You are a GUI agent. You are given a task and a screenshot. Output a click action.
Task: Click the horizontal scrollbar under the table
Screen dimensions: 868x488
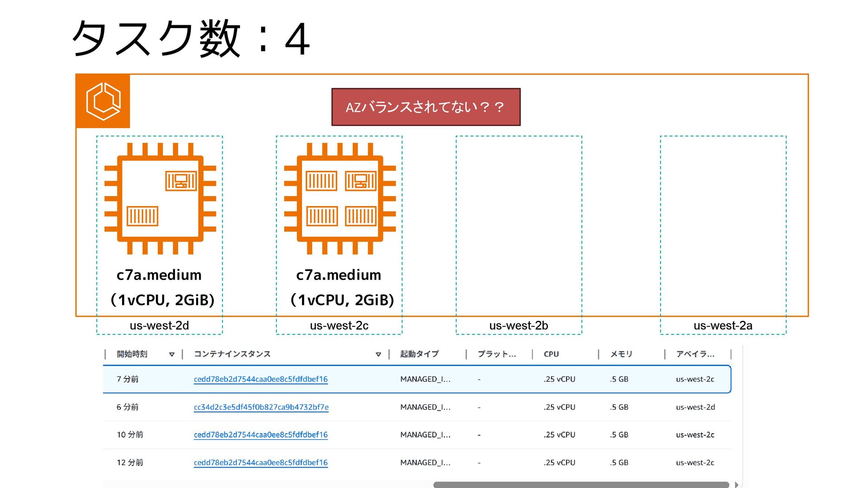581,484
